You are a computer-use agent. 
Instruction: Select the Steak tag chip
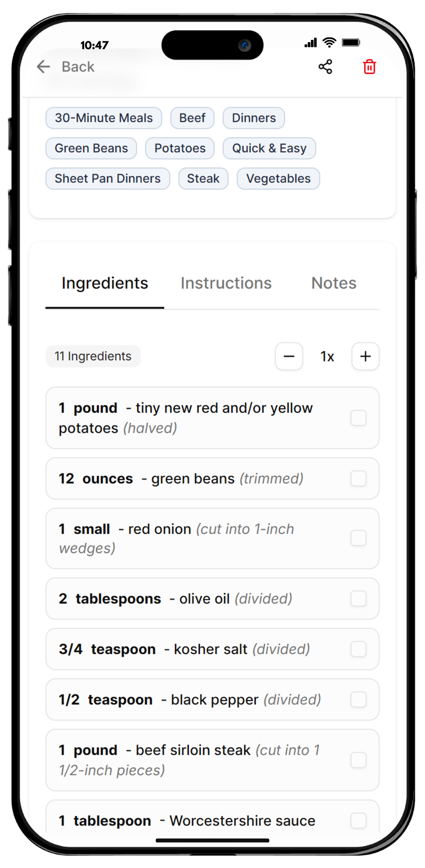pyautogui.click(x=203, y=179)
